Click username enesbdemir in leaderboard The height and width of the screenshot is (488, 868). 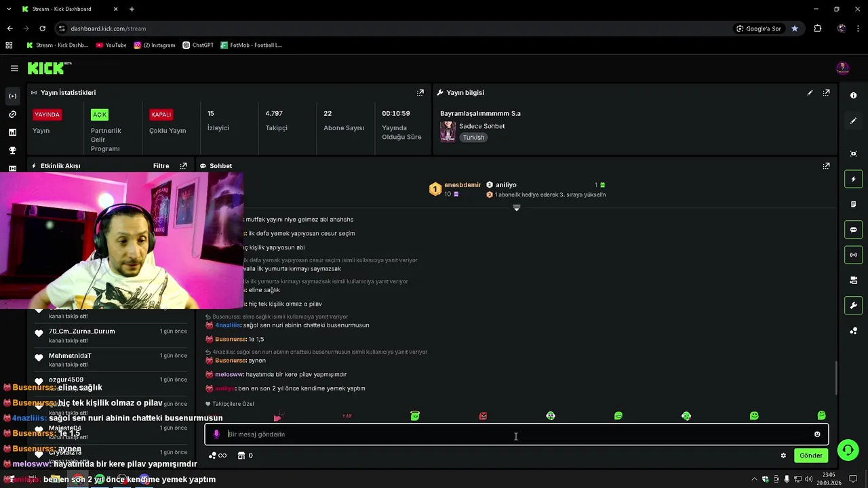[x=462, y=185]
